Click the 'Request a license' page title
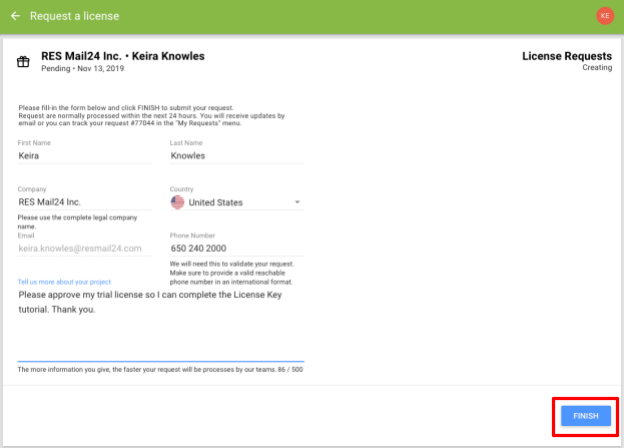The width and height of the screenshot is (624, 448). point(74,16)
